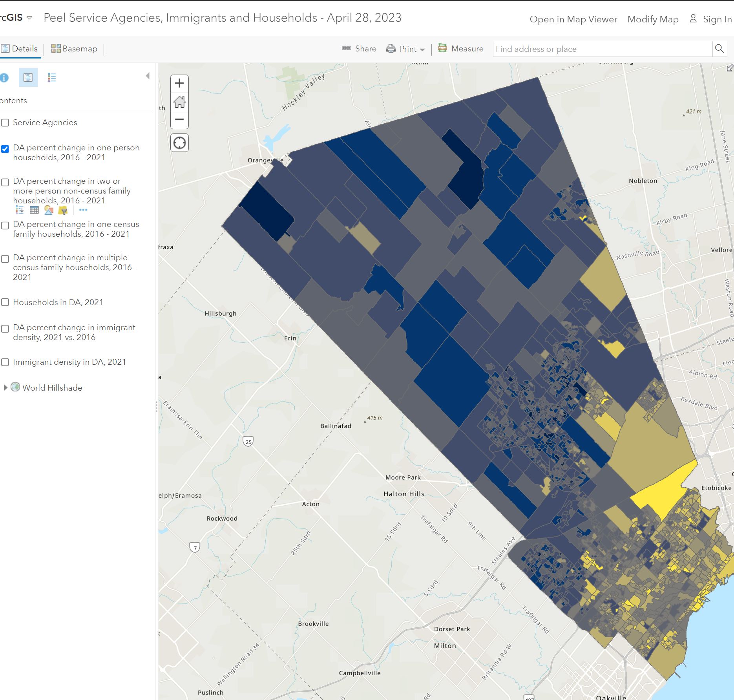Show the layer's attribute table
This screenshot has width=734, height=700.
pyautogui.click(x=34, y=210)
